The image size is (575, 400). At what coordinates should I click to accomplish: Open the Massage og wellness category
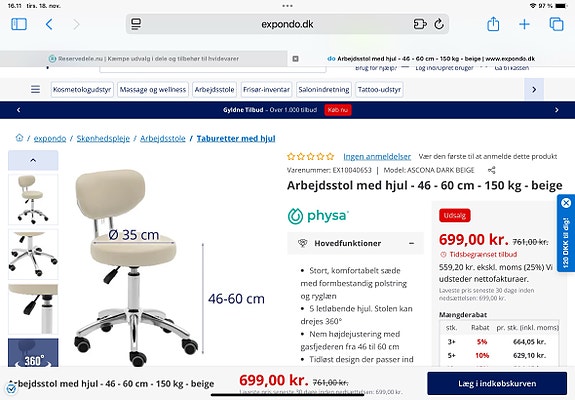tap(153, 89)
